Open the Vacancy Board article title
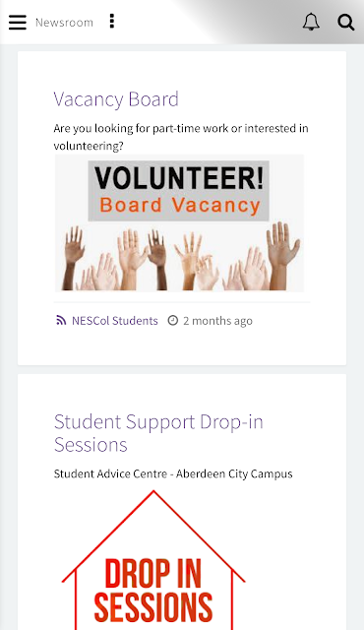This screenshot has width=364, height=630. click(x=116, y=99)
